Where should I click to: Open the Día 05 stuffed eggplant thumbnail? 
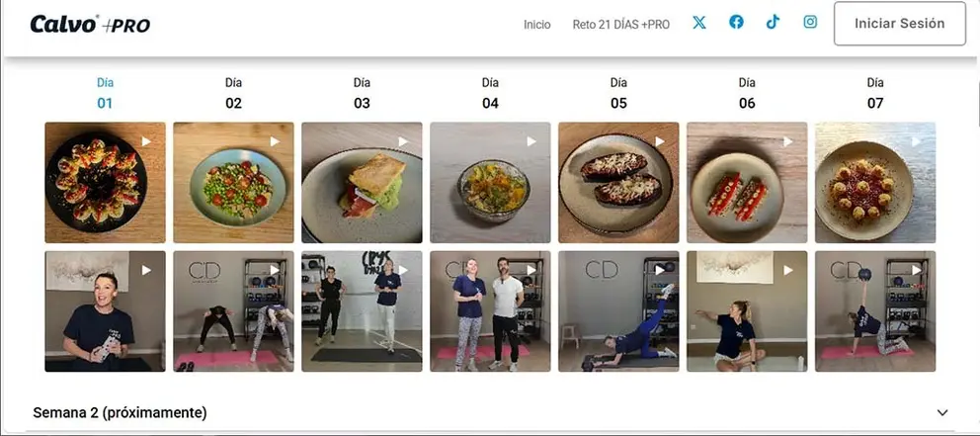pos(618,182)
